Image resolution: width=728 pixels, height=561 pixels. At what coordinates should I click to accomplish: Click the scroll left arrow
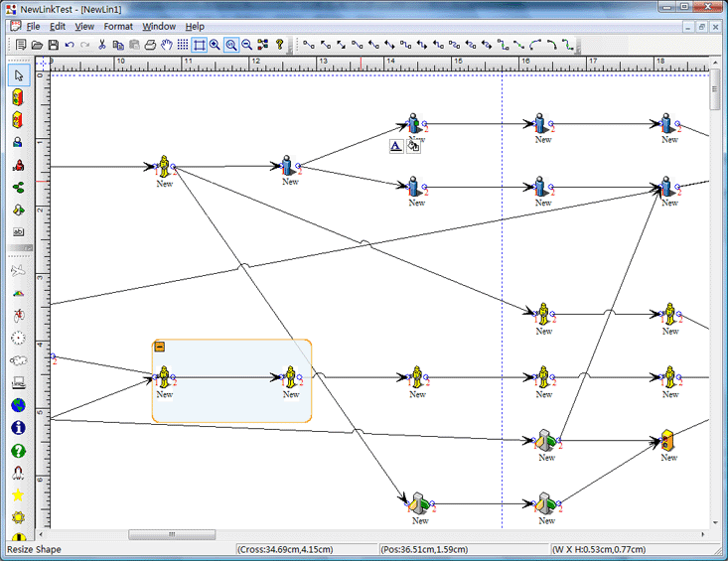(x=41, y=534)
